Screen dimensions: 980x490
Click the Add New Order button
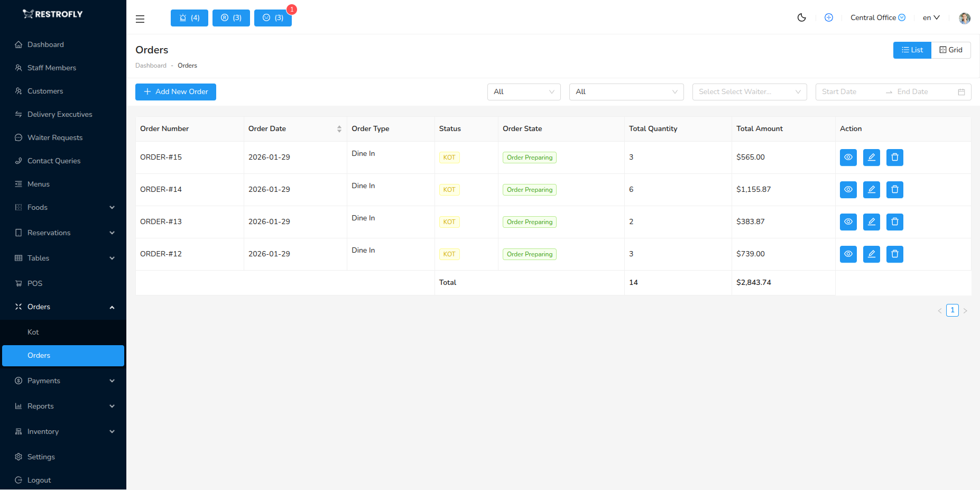[x=175, y=91]
